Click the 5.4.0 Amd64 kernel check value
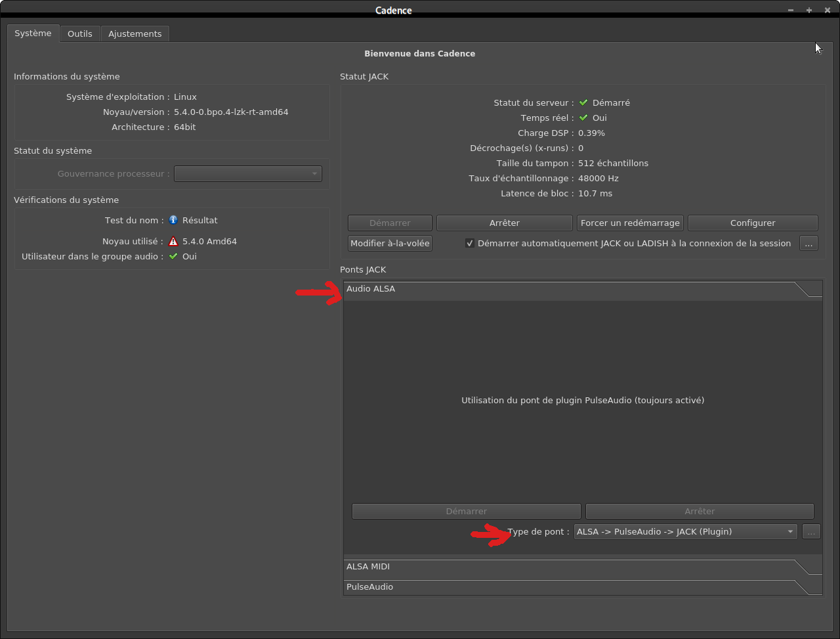Viewport: 840px width, 639px height. tap(209, 242)
